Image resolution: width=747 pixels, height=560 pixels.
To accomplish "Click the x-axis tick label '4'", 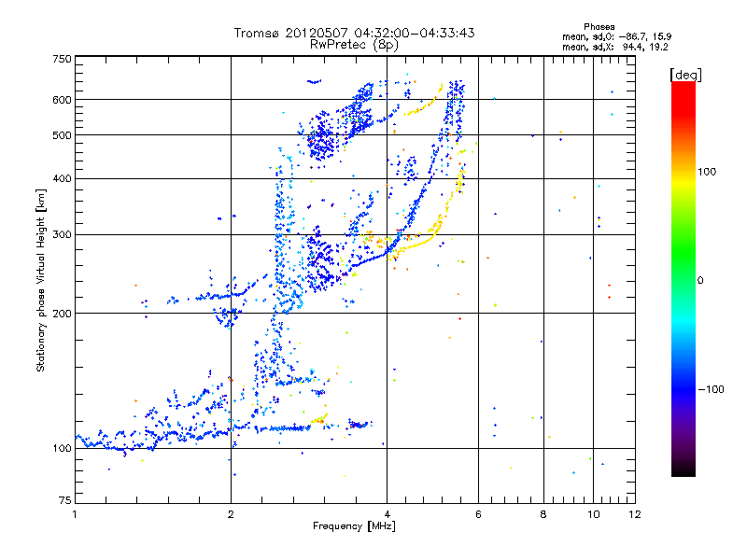I will click(x=387, y=514).
